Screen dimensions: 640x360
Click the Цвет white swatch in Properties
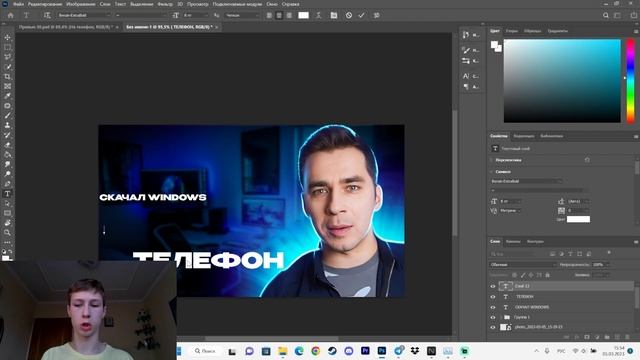[578, 219]
